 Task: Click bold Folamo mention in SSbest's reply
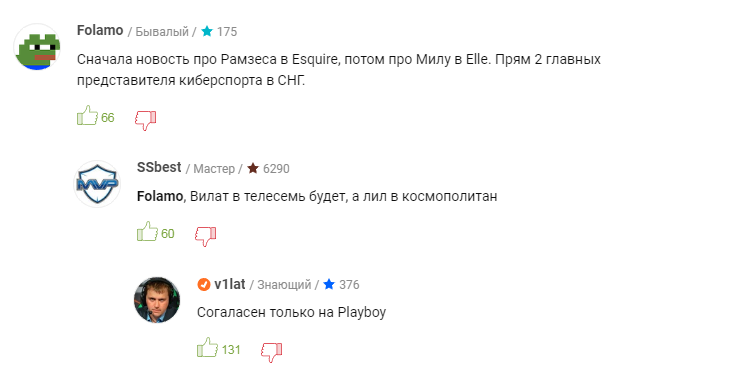click(x=160, y=196)
